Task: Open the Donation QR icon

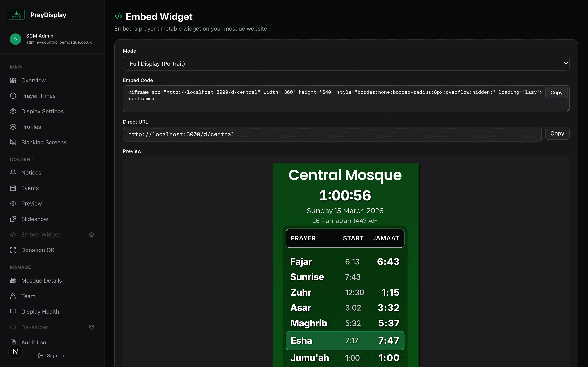Action: [x=13, y=250]
